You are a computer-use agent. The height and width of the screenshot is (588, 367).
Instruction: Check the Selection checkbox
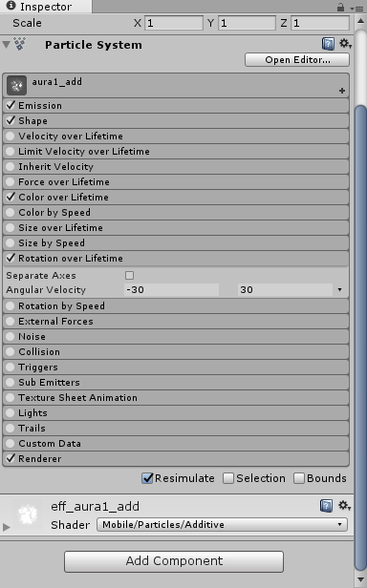pos(228,478)
